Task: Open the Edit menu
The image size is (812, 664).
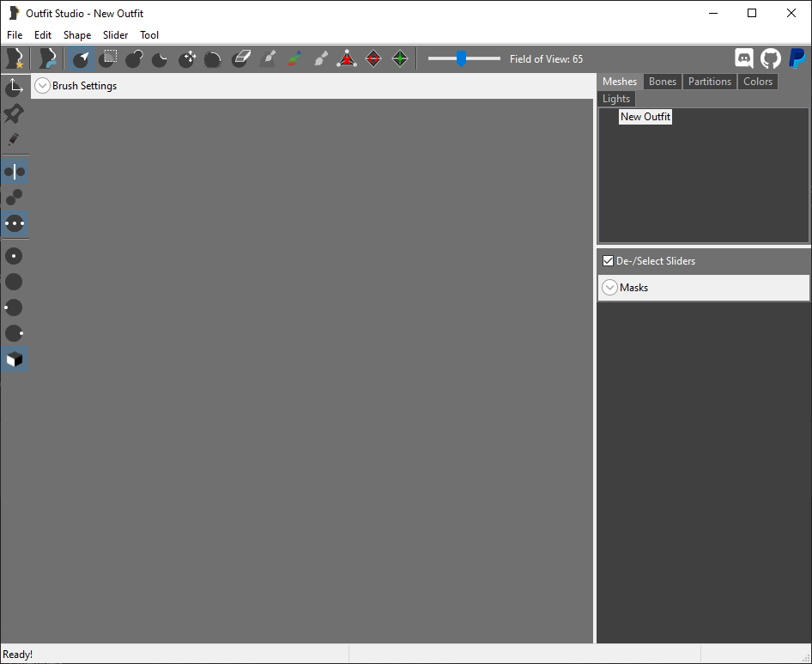Action: coord(42,34)
